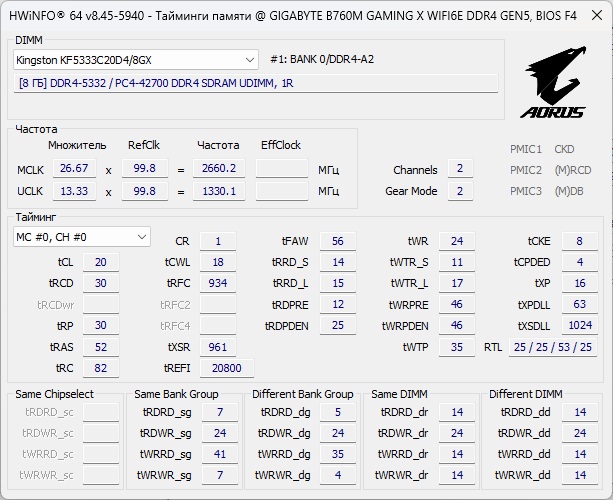Click the tWRRD_sg value 41
Viewport: 613px width, 500px height.
pos(220,454)
